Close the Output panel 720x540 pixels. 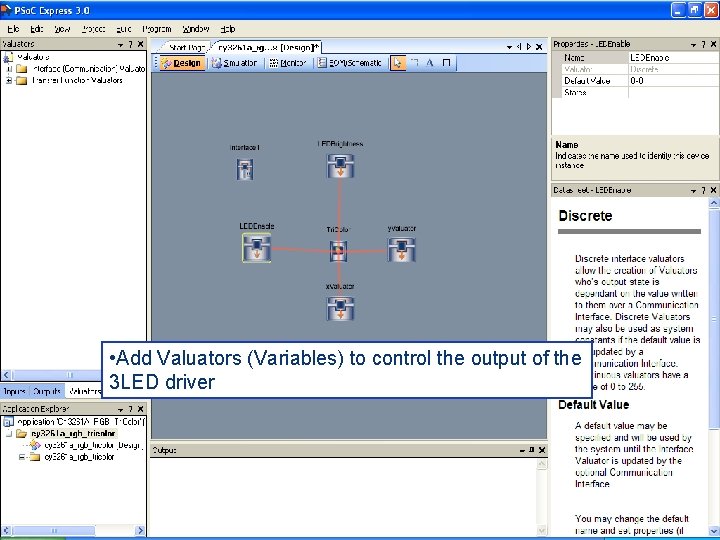pyautogui.click(x=542, y=450)
